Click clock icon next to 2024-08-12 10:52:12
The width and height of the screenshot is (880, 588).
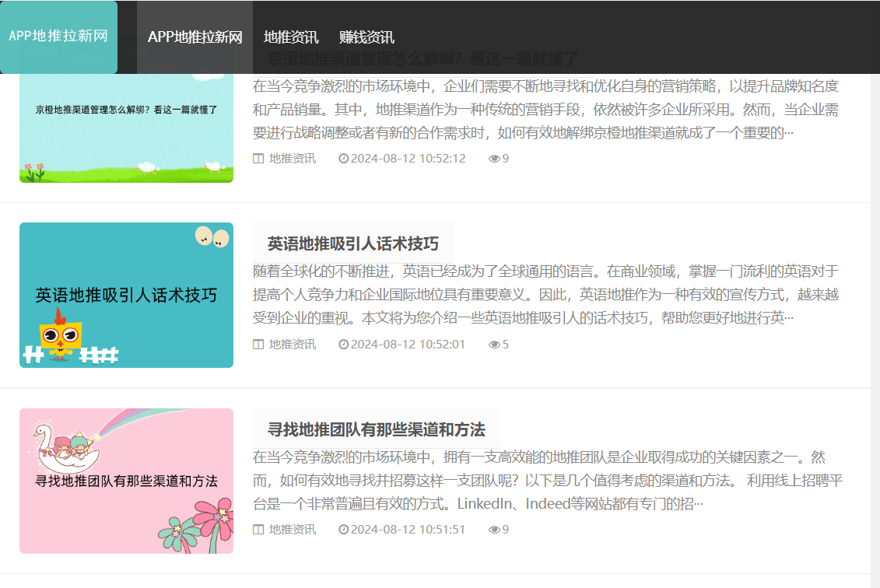click(x=343, y=159)
